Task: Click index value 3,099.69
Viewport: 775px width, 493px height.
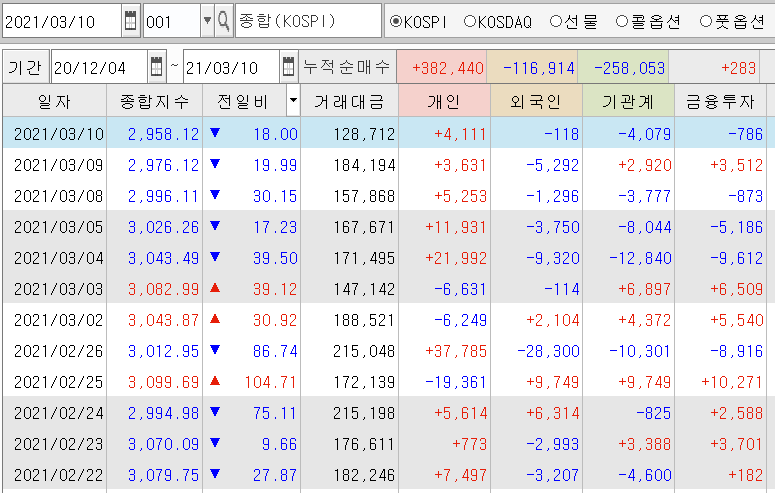Action: [x=163, y=382]
